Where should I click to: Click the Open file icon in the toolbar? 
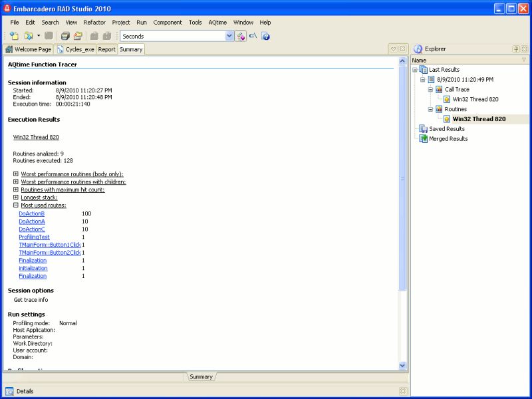pos(27,37)
